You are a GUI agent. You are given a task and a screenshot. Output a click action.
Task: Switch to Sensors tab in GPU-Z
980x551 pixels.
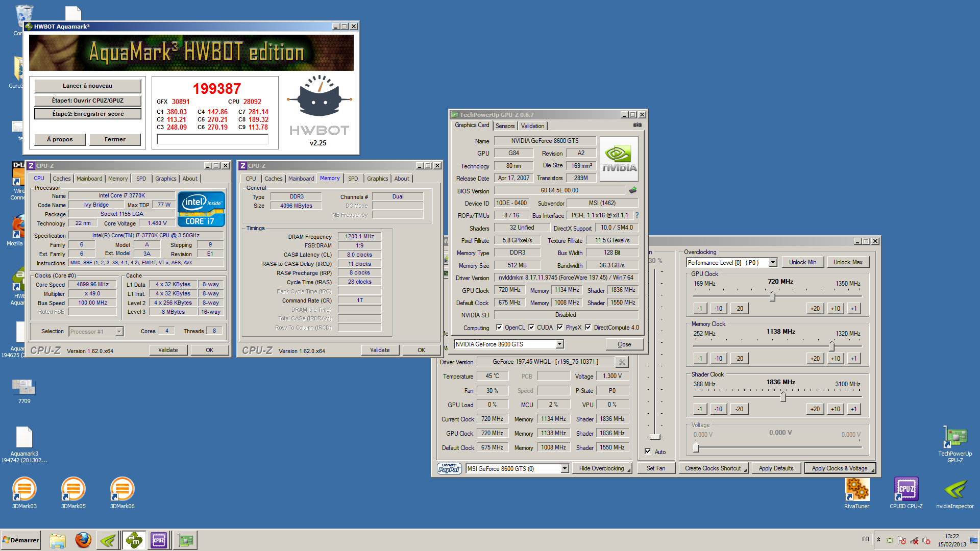tap(505, 126)
